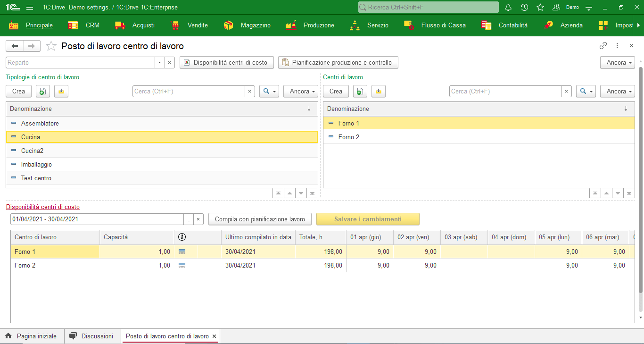
Task: Select Imballaggio row
Action: click(x=162, y=165)
